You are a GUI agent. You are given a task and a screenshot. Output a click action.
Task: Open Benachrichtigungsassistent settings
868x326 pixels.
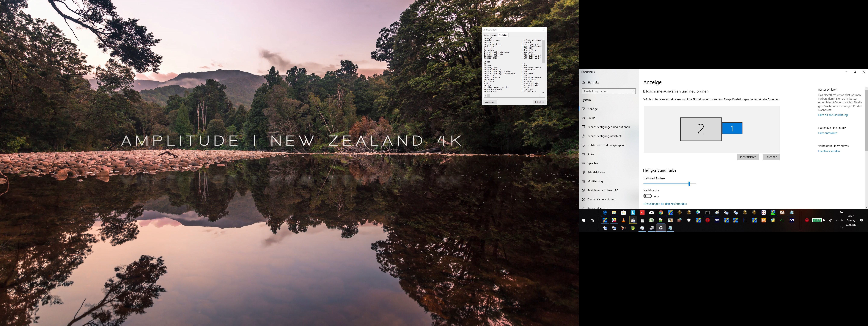(609, 136)
